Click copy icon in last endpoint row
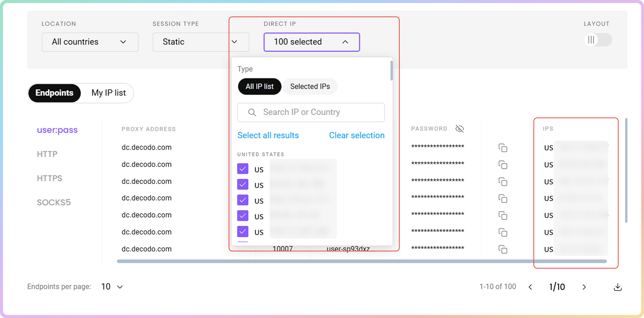Screen dimensions: 644x318 [x=503, y=249]
